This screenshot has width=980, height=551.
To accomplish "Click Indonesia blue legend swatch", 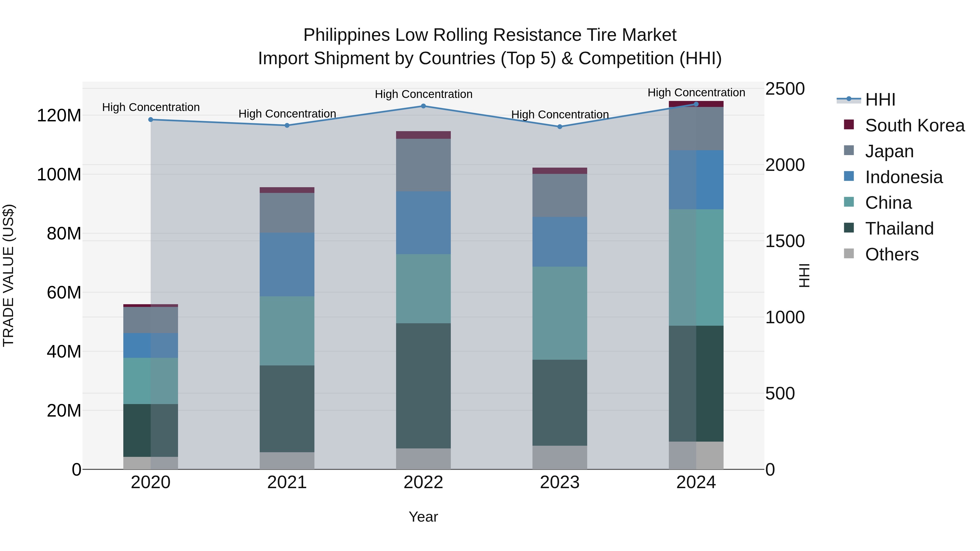I will coord(849,176).
